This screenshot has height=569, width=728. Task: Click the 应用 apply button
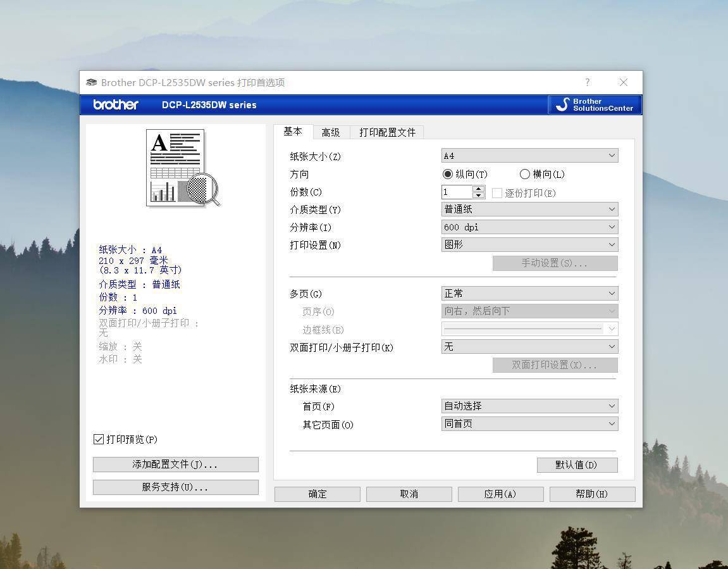coord(500,494)
